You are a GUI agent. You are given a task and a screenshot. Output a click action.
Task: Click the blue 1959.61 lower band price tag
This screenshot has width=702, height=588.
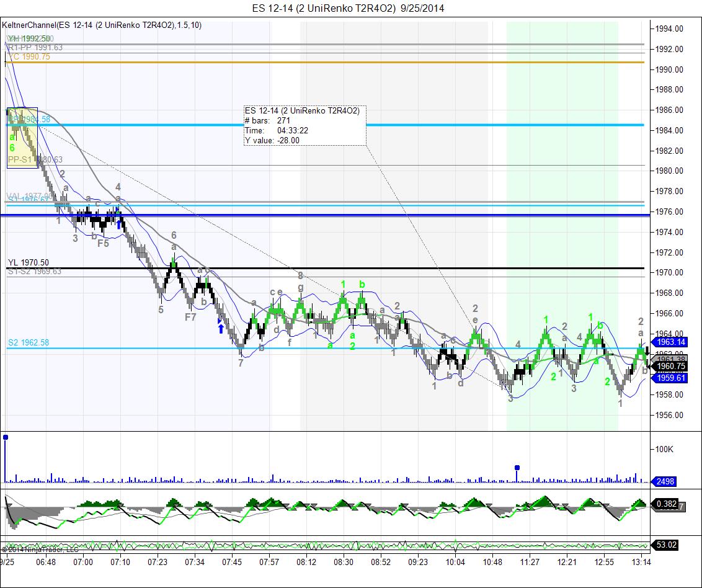[x=670, y=378]
